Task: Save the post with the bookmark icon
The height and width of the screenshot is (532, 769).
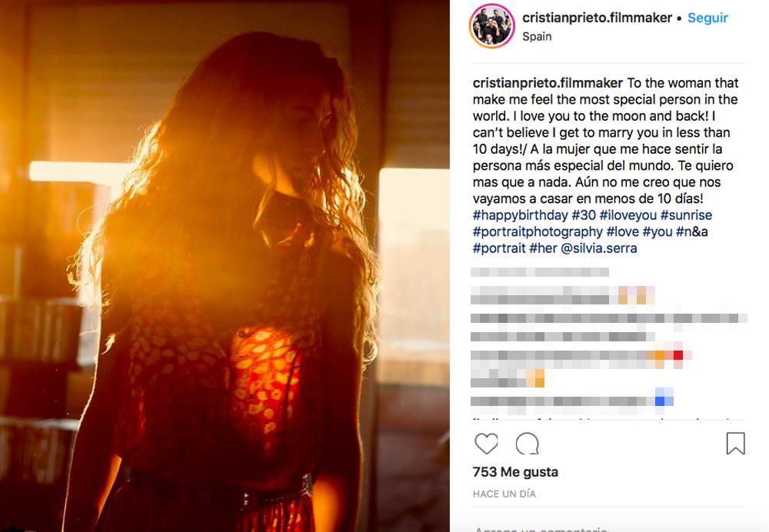Action: point(735,444)
